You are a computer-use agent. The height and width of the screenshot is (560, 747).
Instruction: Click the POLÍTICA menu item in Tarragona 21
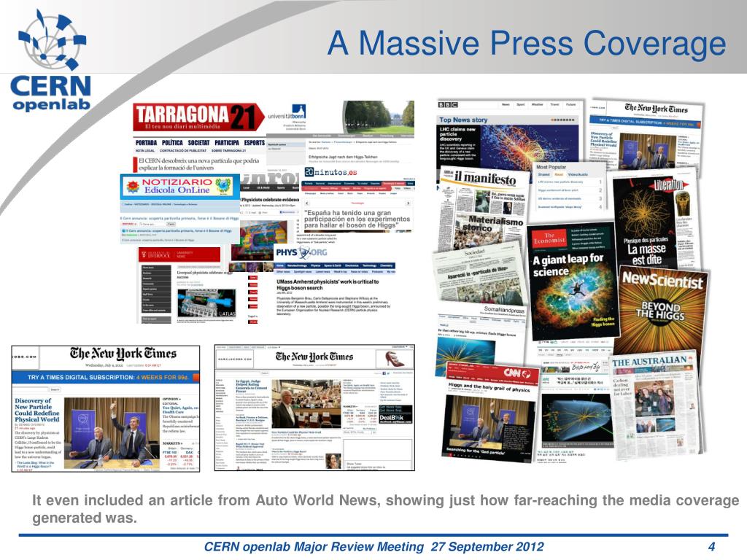(172, 142)
